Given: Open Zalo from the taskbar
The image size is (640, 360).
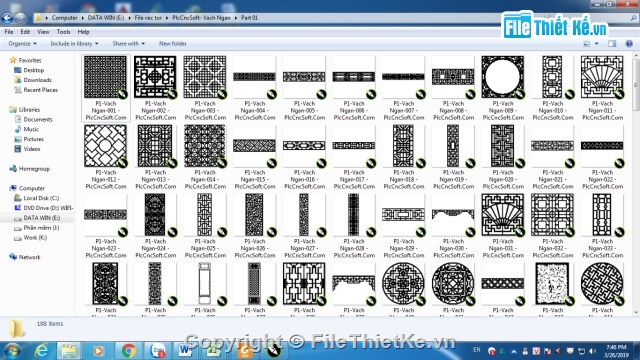Looking at the screenshot, I should coord(158,351).
